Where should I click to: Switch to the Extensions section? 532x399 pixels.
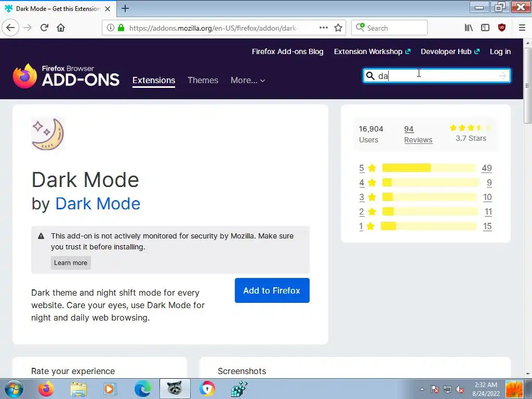click(x=154, y=81)
